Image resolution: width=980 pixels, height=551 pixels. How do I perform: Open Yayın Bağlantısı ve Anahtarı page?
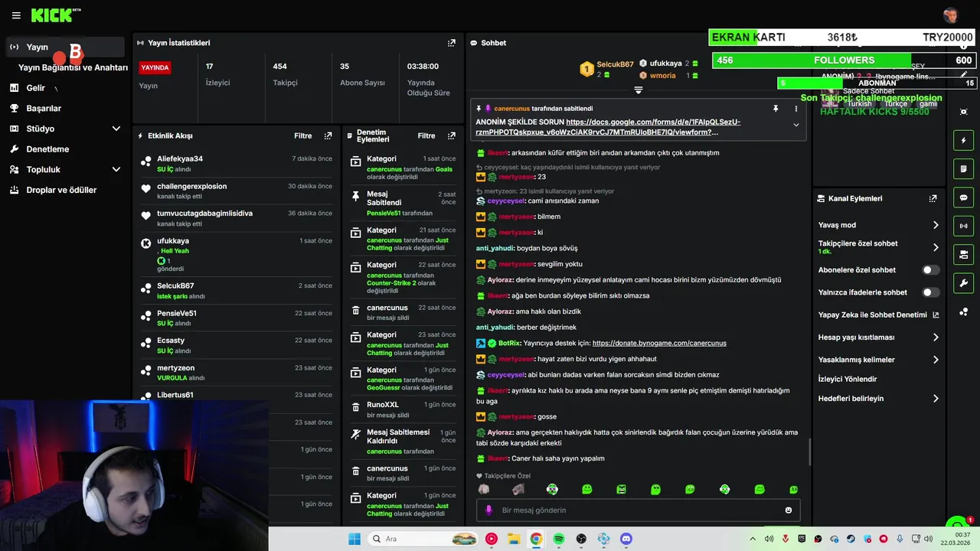[73, 67]
